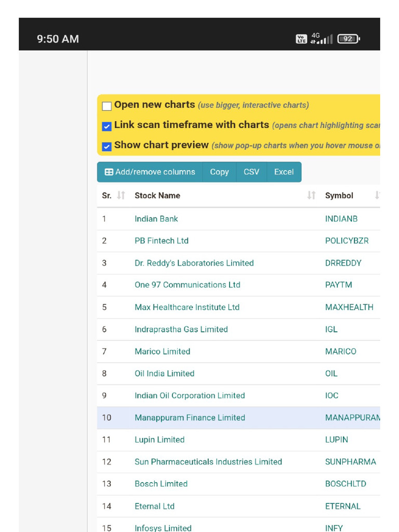This screenshot has height=532, width=399.
Task: Download results via the Excel button
Action: 284,172
